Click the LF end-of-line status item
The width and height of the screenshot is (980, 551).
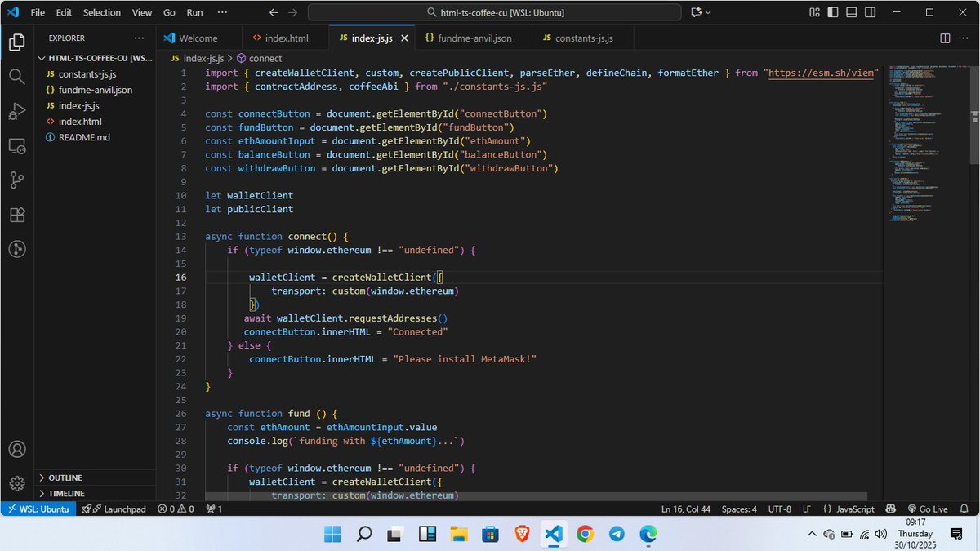[x=807, y=509]
